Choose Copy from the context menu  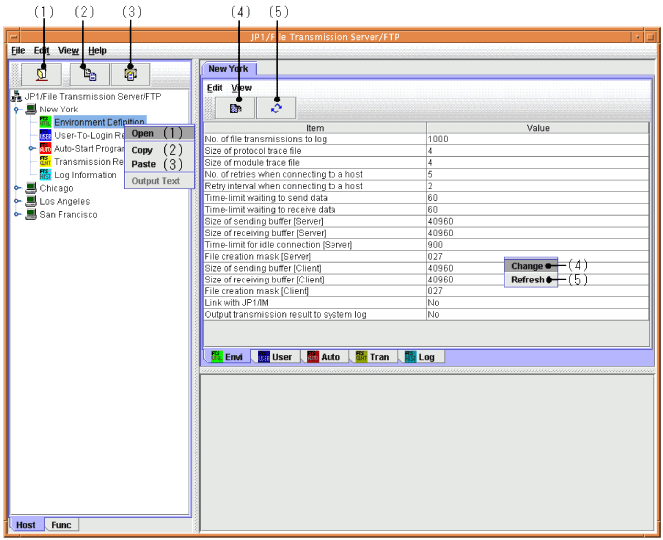point(143,150)
